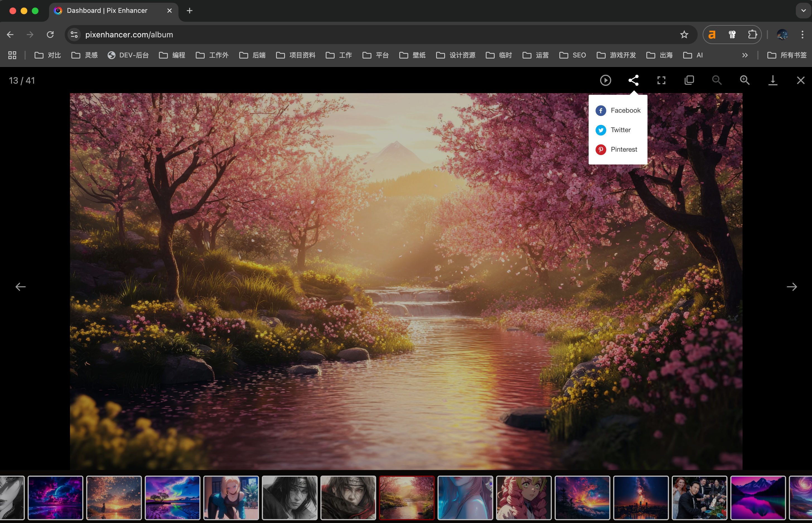Open site information icon in address bar
Viewport: 812px width, 523px height.
[74, 35]
